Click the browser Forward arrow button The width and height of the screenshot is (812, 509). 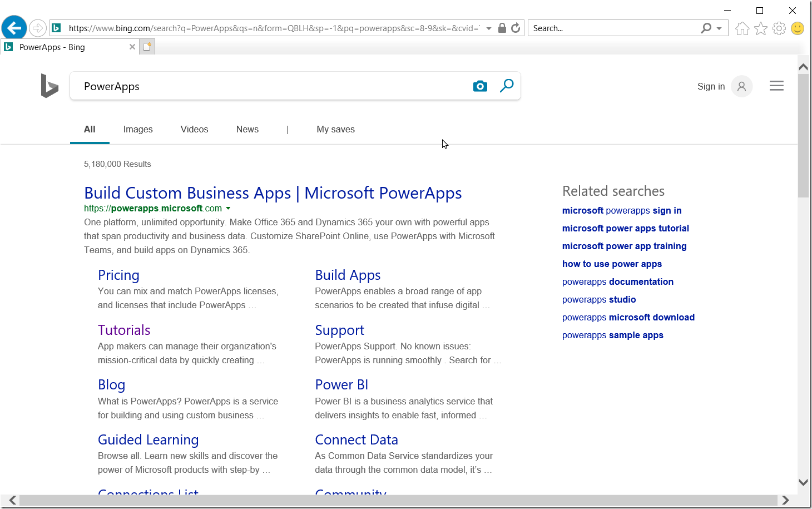click(37, 28)
